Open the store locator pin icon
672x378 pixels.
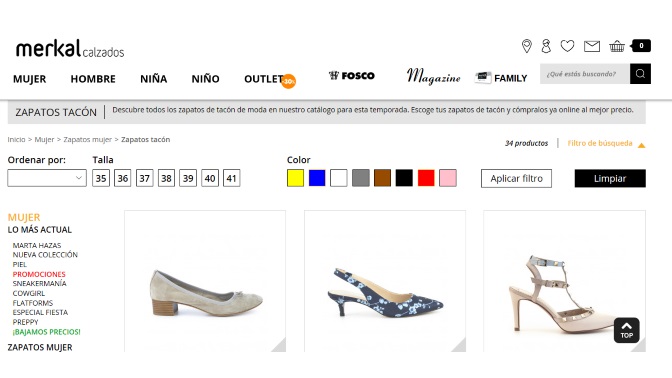click(x=527, y=46)
